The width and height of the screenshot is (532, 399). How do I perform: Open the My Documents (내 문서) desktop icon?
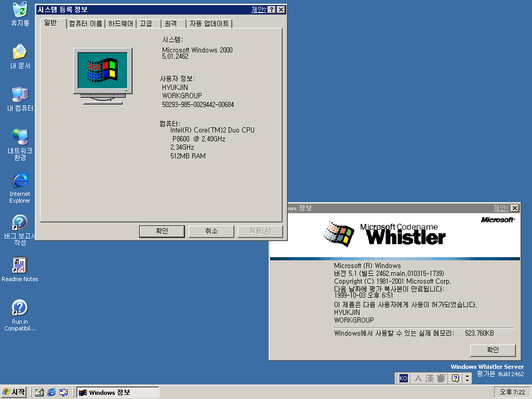(20, 56)
